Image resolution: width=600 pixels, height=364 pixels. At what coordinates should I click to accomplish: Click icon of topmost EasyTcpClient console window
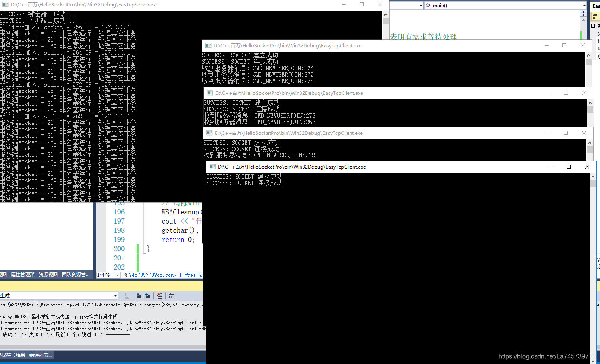208,45
